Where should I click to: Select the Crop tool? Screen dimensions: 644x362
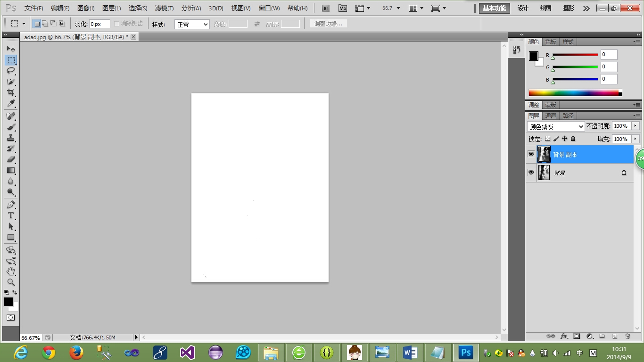[11, 92]
